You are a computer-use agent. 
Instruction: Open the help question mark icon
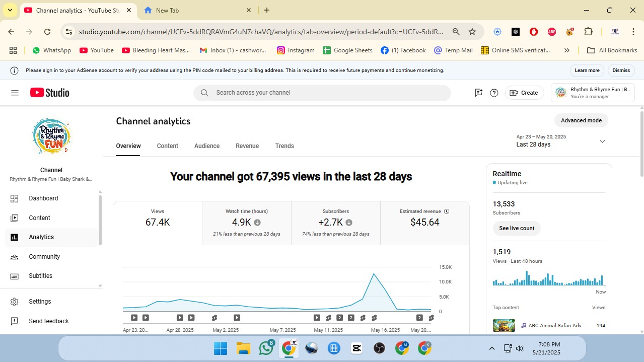click(494, 93)
